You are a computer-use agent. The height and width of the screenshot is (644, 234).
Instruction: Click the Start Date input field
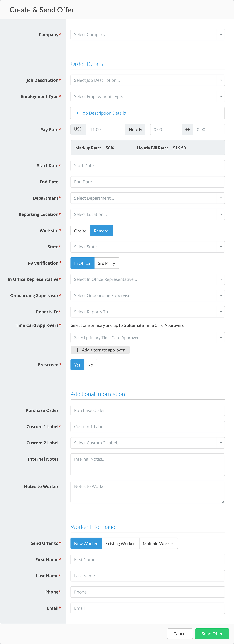(148, 165)
